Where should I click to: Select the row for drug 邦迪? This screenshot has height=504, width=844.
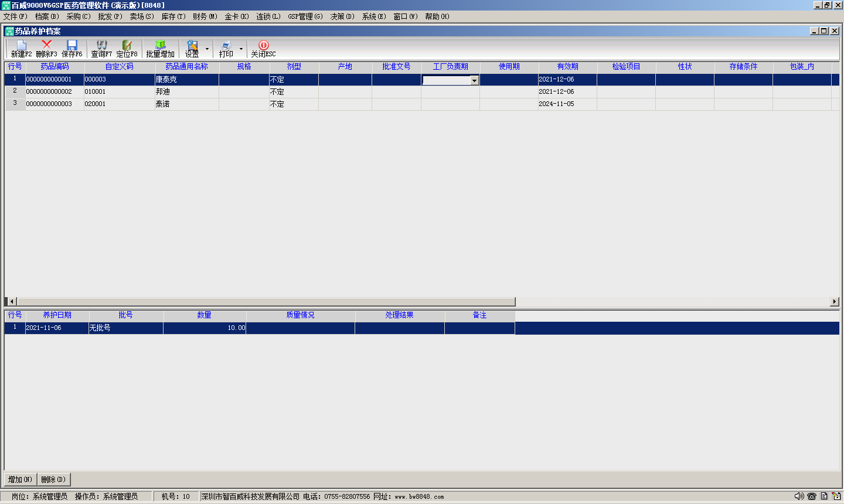coord(163,91)
